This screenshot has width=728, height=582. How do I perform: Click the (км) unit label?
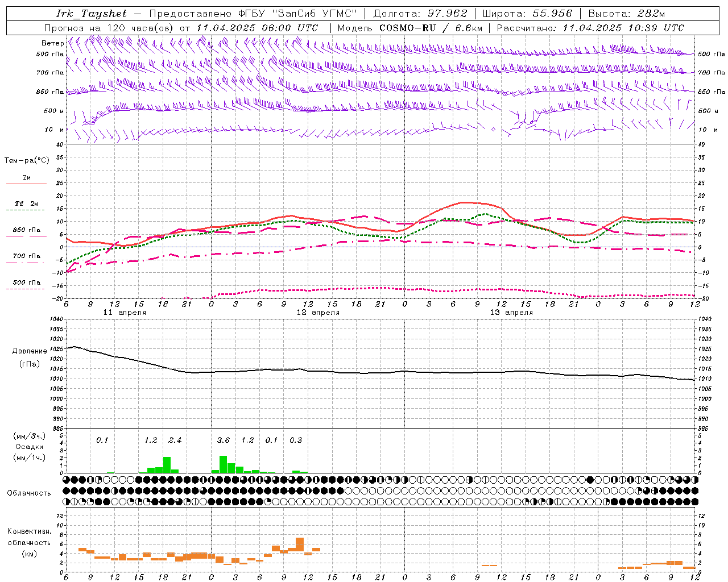(x=29, y=554)
